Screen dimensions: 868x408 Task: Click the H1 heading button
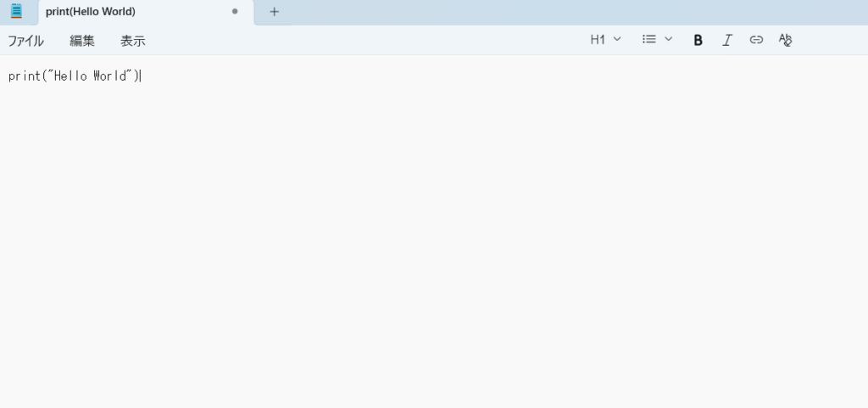[598, 39]
